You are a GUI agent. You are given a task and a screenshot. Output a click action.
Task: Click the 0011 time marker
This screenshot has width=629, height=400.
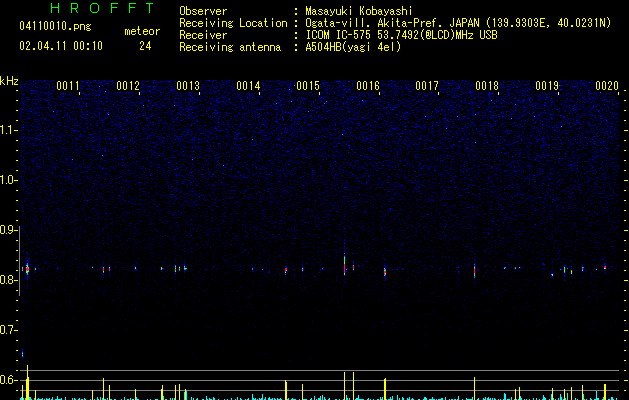68,86
